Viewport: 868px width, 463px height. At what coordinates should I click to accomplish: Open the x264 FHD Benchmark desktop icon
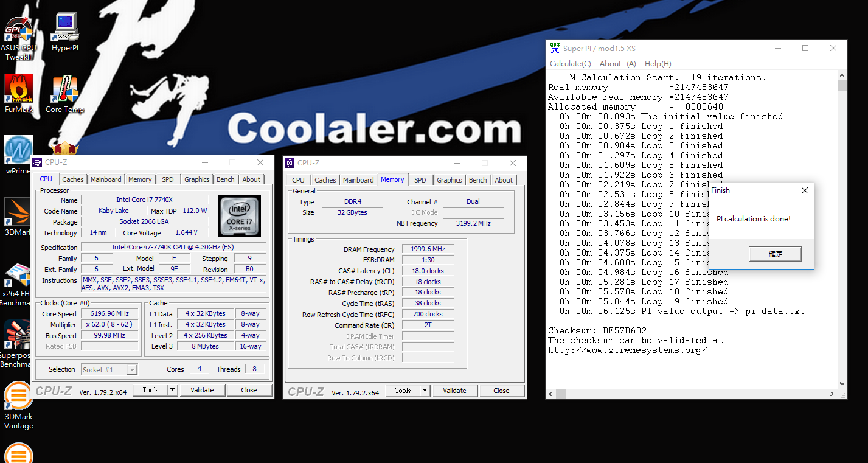pyautogui.click(x=17, y=282)
